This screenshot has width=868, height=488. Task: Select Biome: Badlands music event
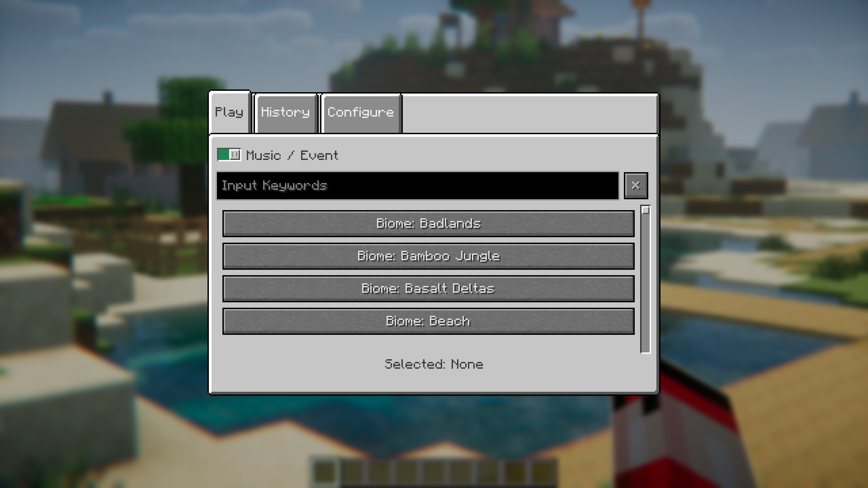(x=428, y=223)
